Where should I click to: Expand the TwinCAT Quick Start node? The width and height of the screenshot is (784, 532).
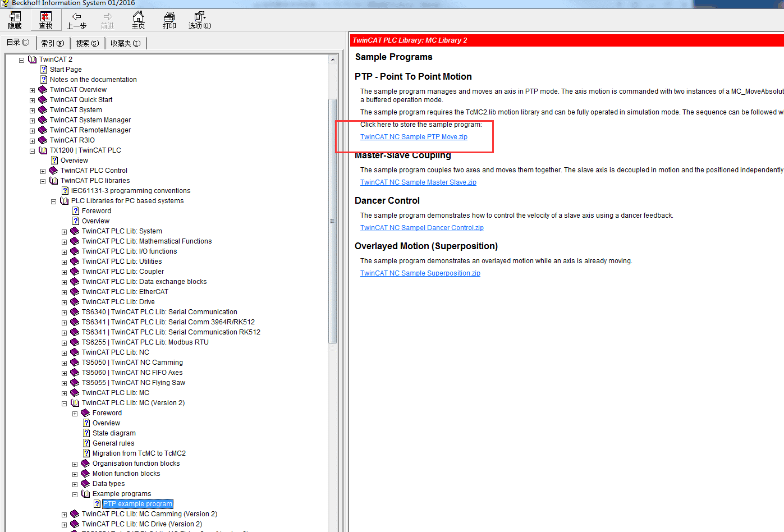[32, 100]
